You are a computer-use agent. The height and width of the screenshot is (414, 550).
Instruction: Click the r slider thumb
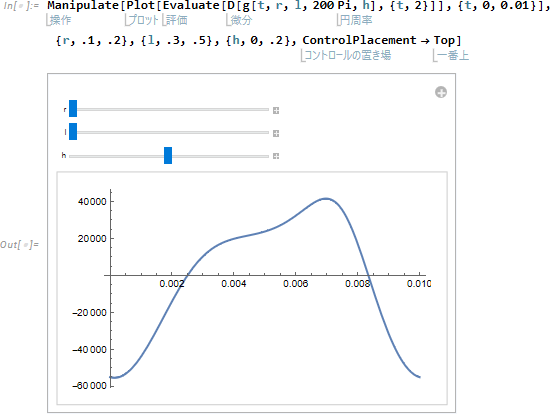click(73, 108)
